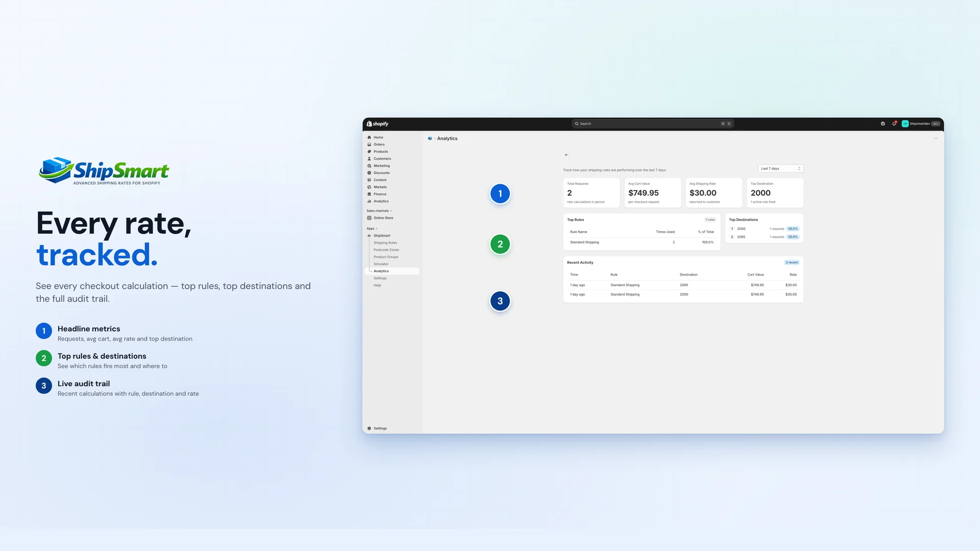This screenshot has height=551, width=980.
Task: Click the 100.0% value in Top Rules
Action: point(707,242)
